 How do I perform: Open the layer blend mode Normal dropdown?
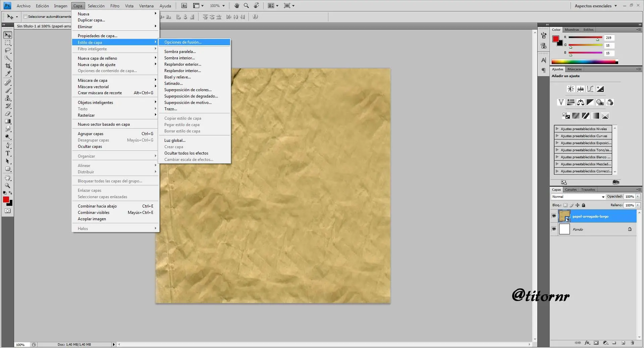(x=578, y=197)
